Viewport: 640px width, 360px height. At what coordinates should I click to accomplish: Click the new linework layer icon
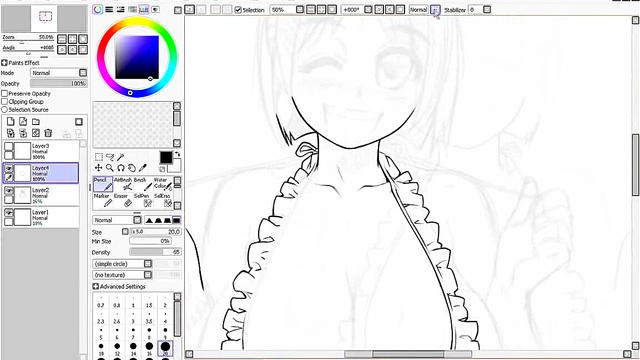[x=23, y=122]
